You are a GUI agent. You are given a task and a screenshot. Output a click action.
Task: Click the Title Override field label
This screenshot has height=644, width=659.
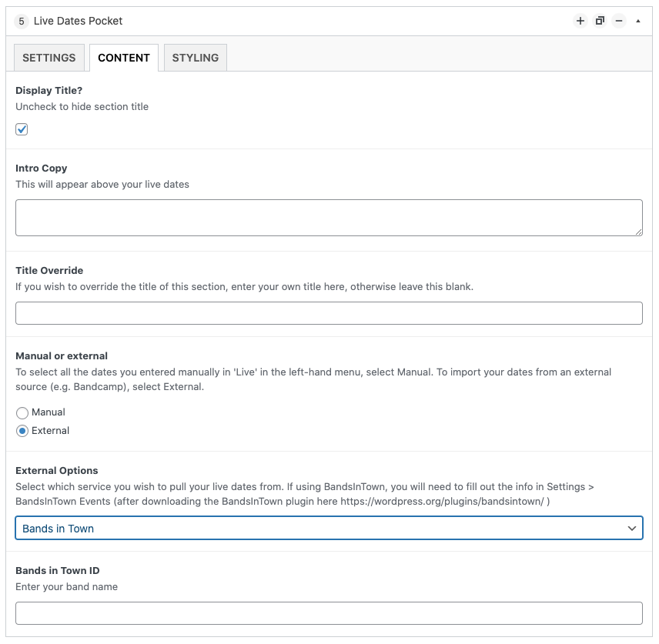click(49, 271)
